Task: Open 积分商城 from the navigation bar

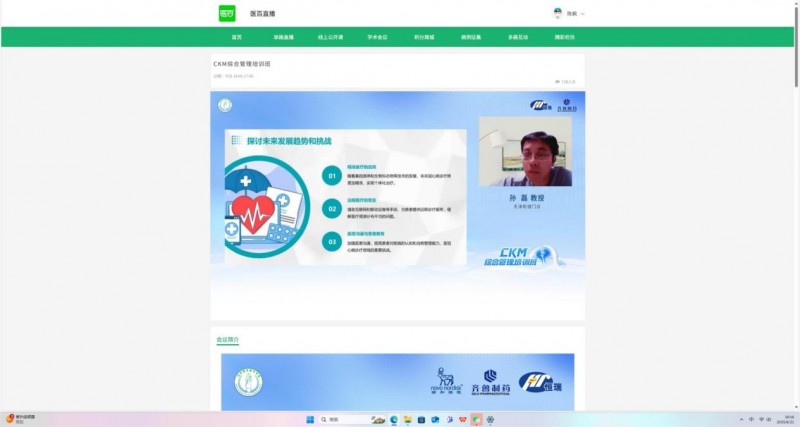Action: (424, 37)
